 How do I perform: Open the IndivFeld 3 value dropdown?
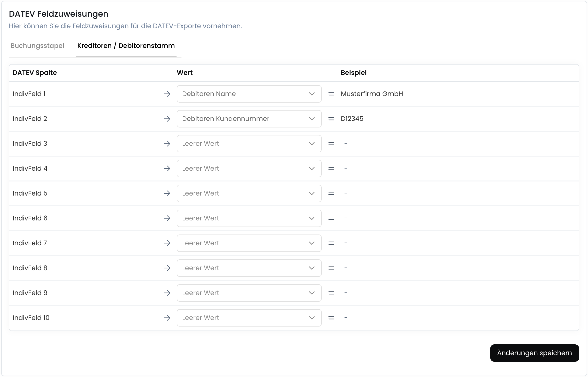pyautogui.click(x=249, y=144)
